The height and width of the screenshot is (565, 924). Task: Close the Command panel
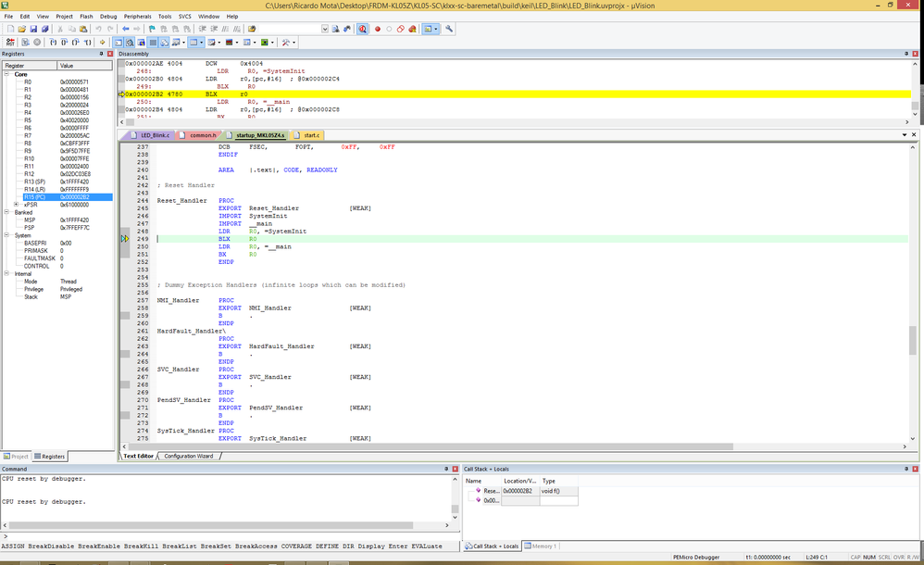pos(455,469)
